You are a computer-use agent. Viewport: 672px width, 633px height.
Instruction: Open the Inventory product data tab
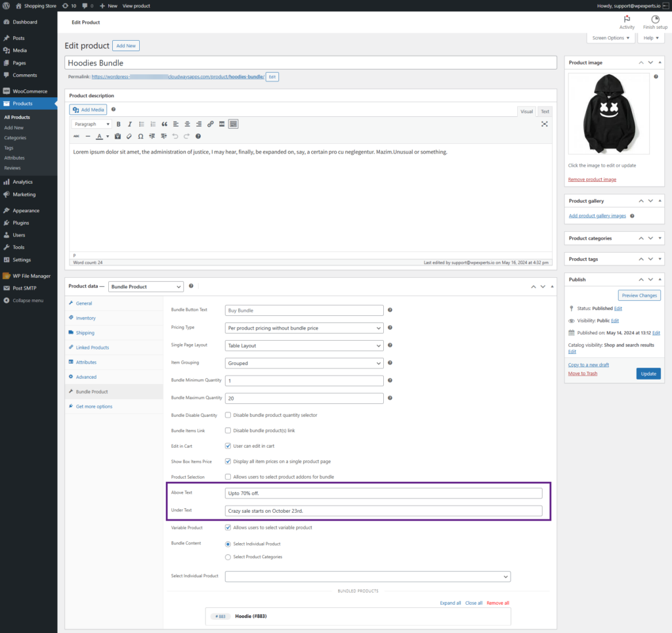[86, 318]
